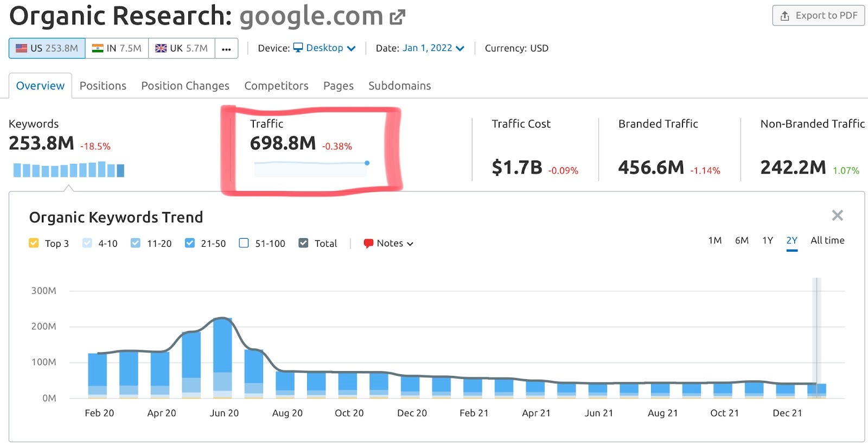Select the All time range
Viewport: 868px width, 448px height.
pos(827,240)
